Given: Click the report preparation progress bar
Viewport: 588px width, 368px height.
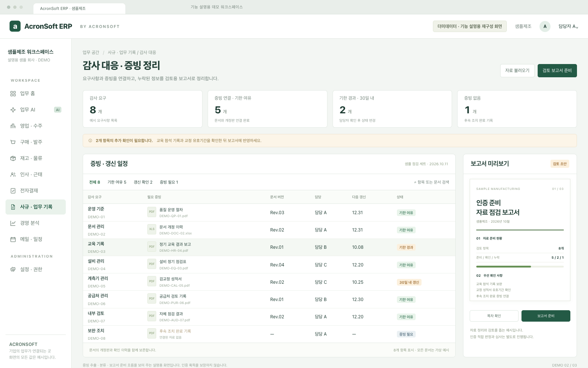Looking at the screenshot, I should 520,266.
